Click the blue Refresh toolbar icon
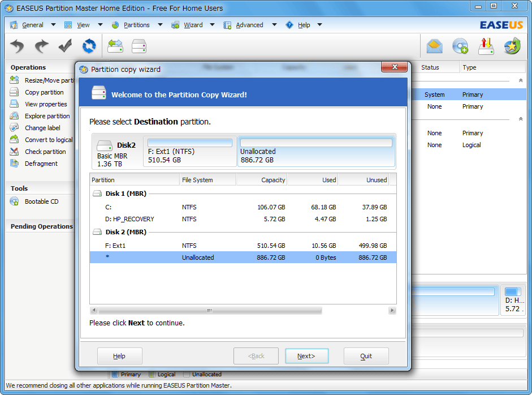The width and height of the screenshot is (532, 395). point(89,46)
